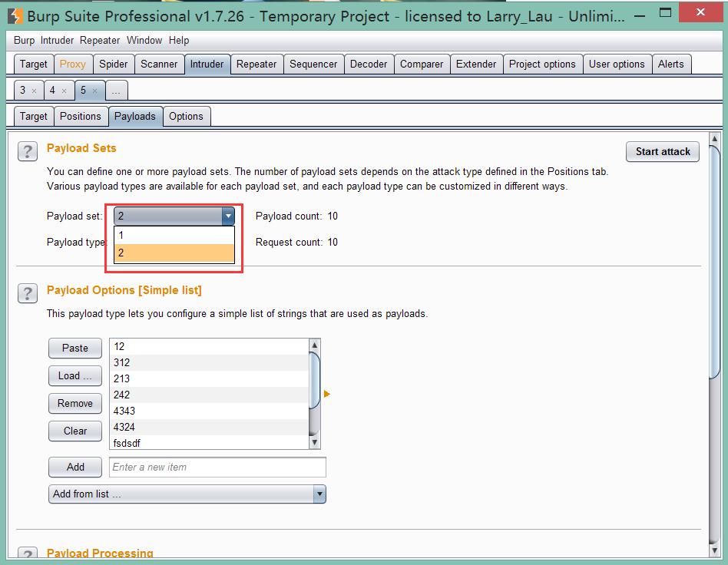
Task: Open help for Payload Options section
Action: 28,293
